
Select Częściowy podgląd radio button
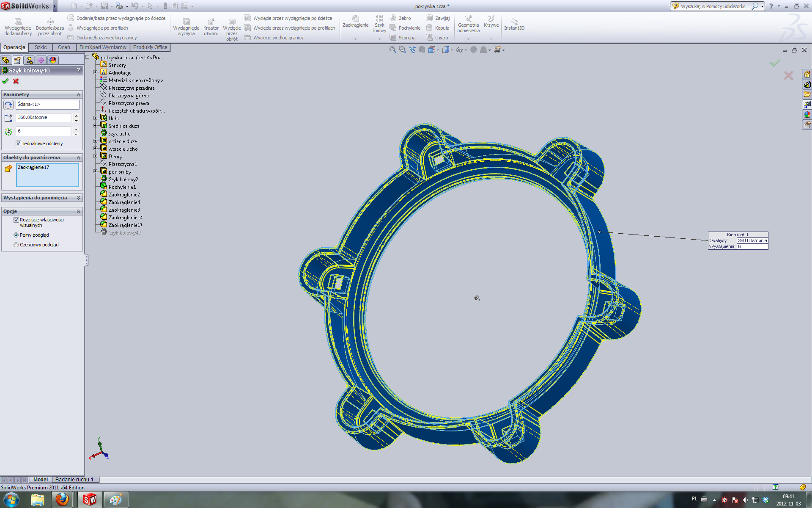16,245
